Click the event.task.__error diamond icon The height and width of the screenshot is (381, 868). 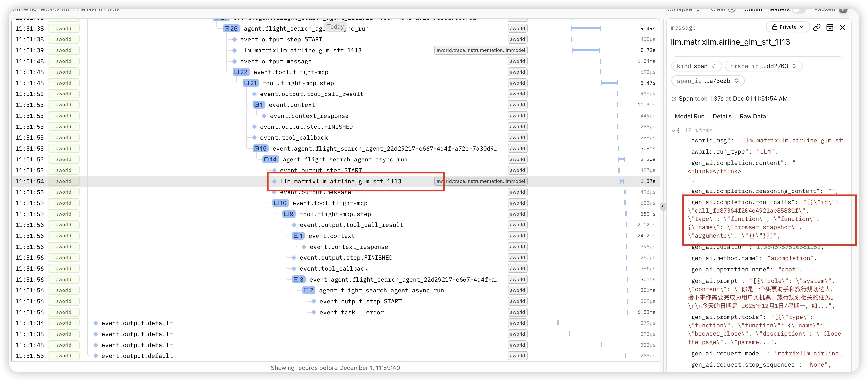[314, 312]
